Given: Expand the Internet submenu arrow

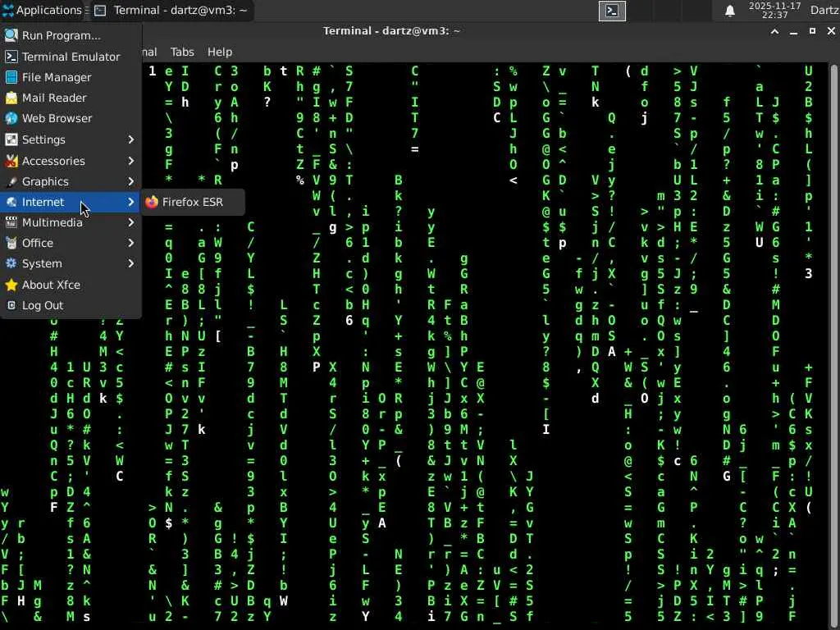Looking at the screenshot, I should (x=130, y=202).
